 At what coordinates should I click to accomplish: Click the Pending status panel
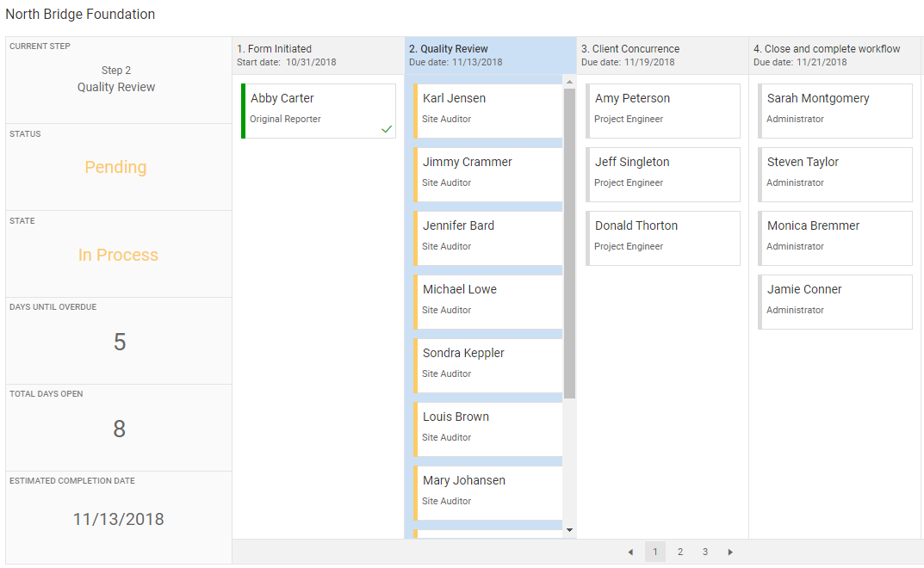coord(118,167)
